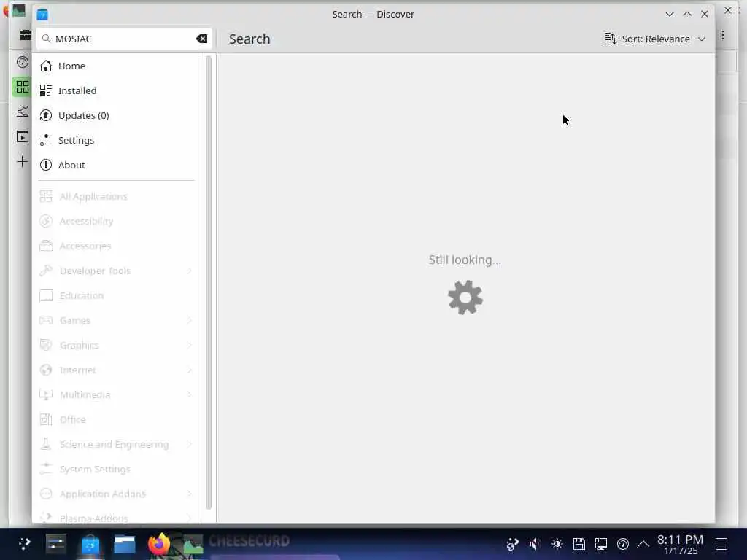Click the Installed list icon

pos(46,90)
